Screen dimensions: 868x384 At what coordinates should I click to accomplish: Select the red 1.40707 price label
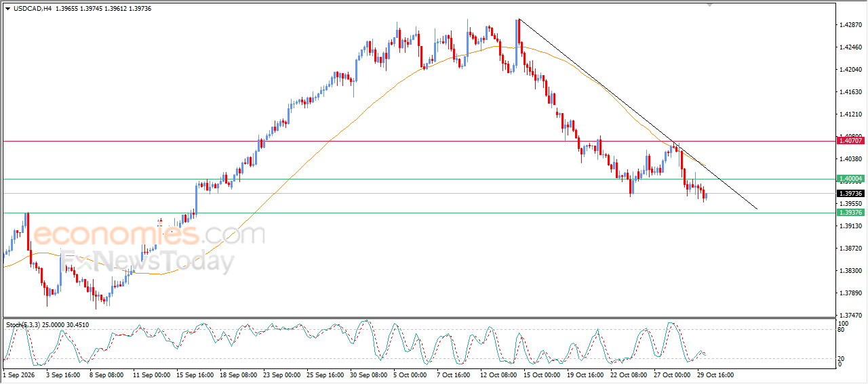point(850,140)
